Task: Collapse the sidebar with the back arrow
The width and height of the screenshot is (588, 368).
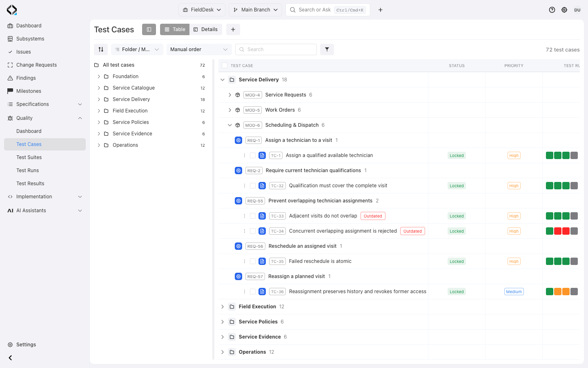Action: point(10,358)
